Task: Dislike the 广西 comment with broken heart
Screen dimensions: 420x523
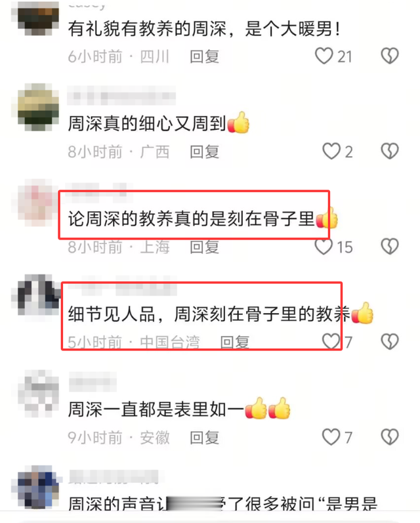Action: point(390,152)
